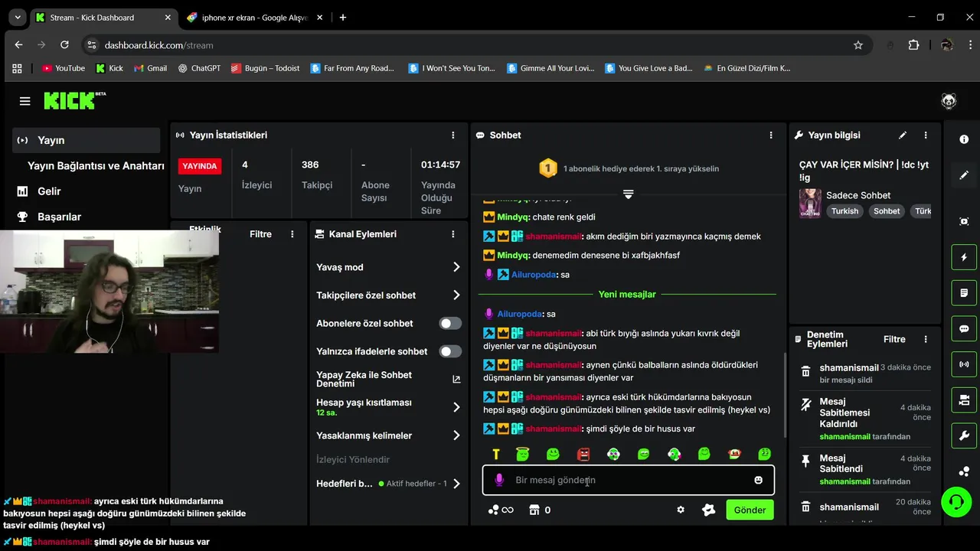980x551 pixels.
Task: Click the video camera sidebar icon
Action: [x=964, y=400]
